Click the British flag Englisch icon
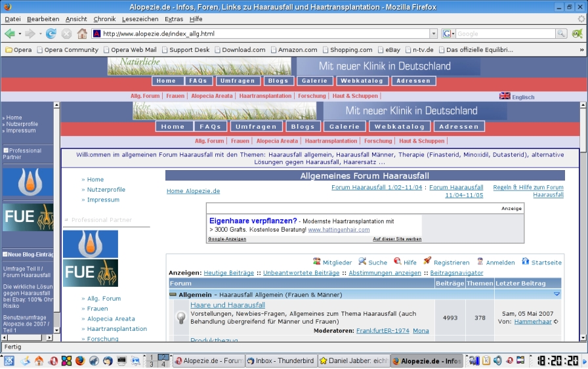The width and height of the screenshot is (588, 369). [x=505, y=96]
